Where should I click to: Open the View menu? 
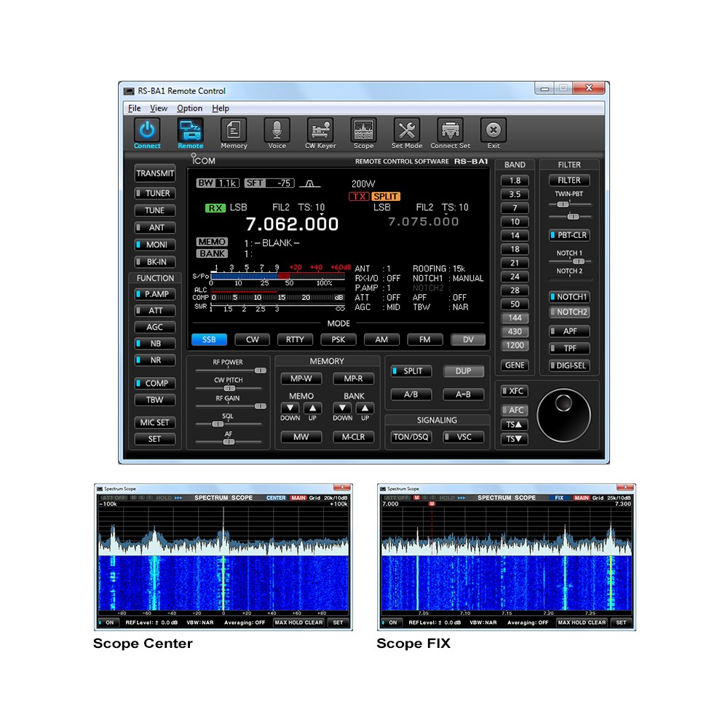pyautogui.click(x=159, y=108)
